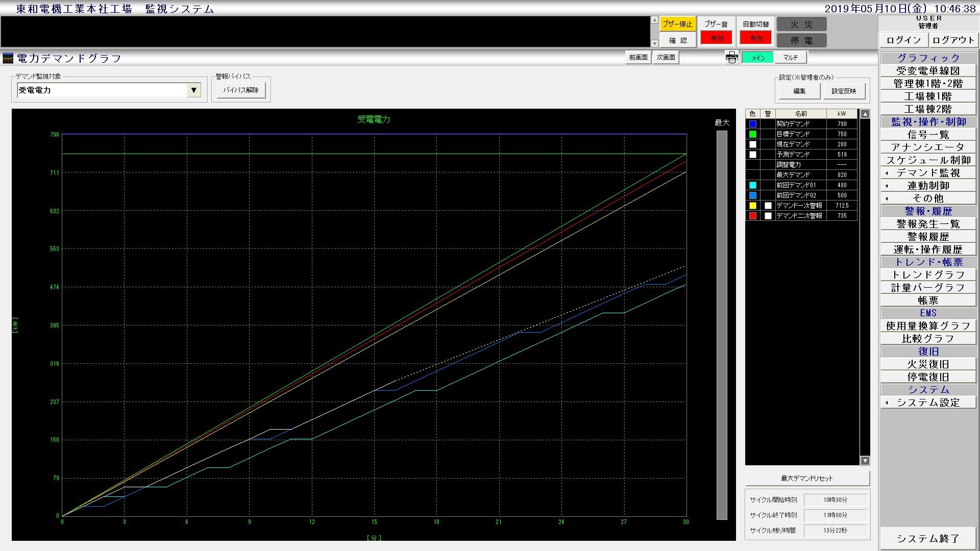Image resolution: width=980 pixels, height=551 pixels.
Task: Go to 前画面 previous screen
Action: pos(638,58)
